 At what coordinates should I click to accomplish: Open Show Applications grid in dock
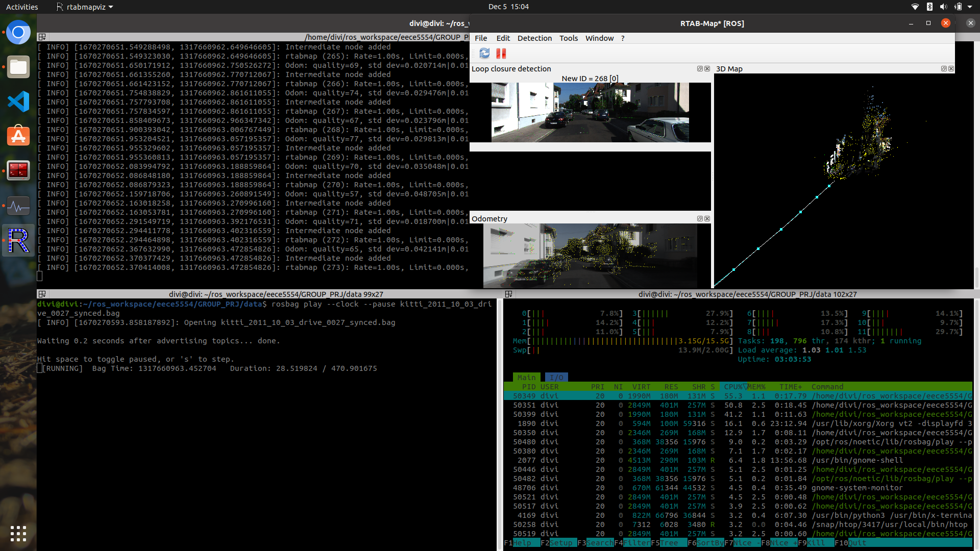coord(18,533)
